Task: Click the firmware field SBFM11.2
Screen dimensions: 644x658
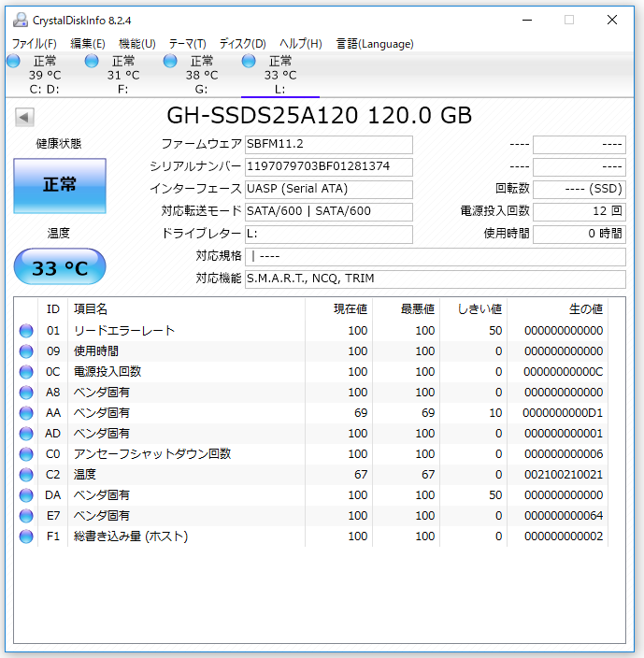Action: (328, 144)
